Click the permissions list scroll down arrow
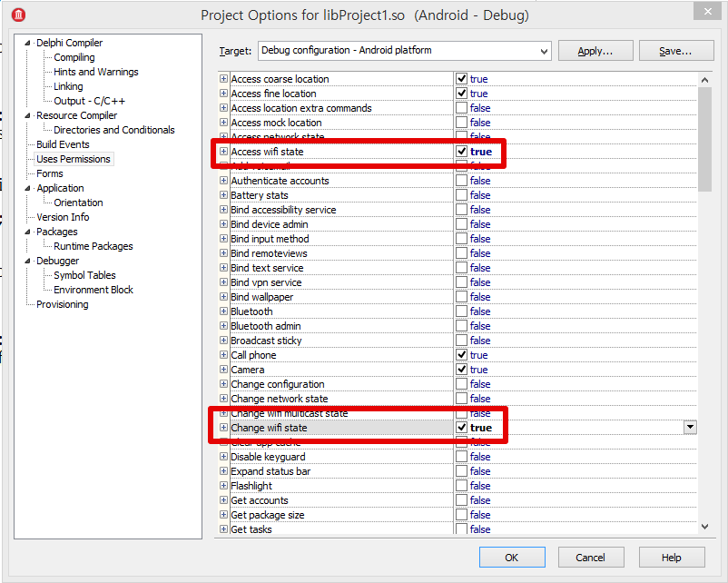This screenshot has width=728, height=583. pos(704,527)
